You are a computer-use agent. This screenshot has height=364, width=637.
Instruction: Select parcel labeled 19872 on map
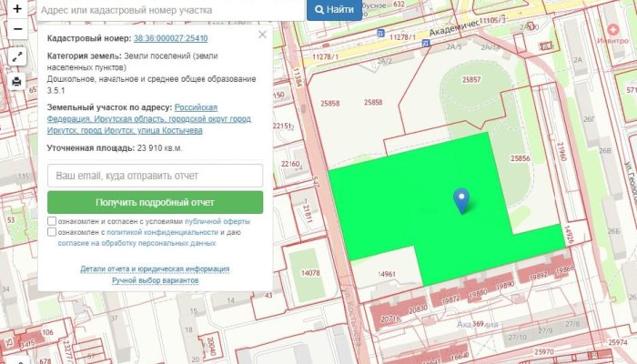tap(450, 299)
